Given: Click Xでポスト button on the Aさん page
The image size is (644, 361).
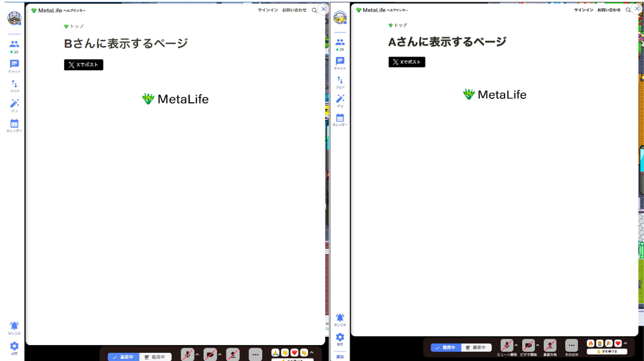Looking at the screenshot, I should [407, 62].
